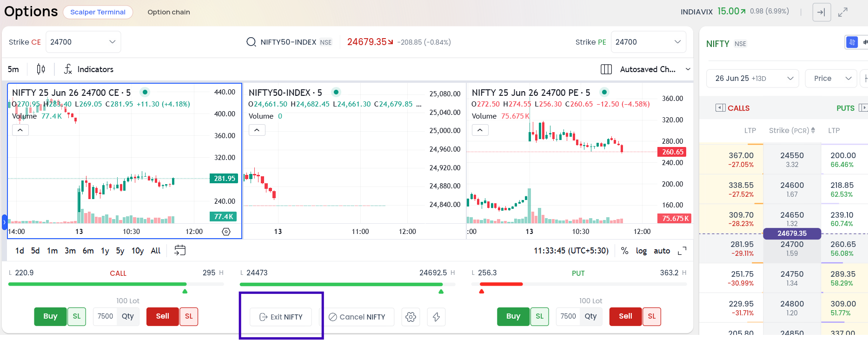Click the Cancel NIFTY button
Image resolution: width=868 pixels, height=340 pixels.
[357, 317]
